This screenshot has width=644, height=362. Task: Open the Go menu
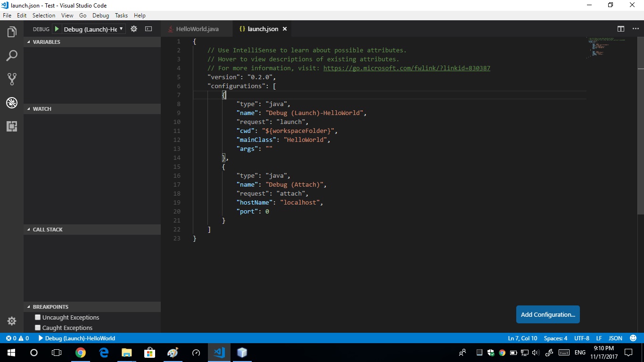click(x=83, y=16)
